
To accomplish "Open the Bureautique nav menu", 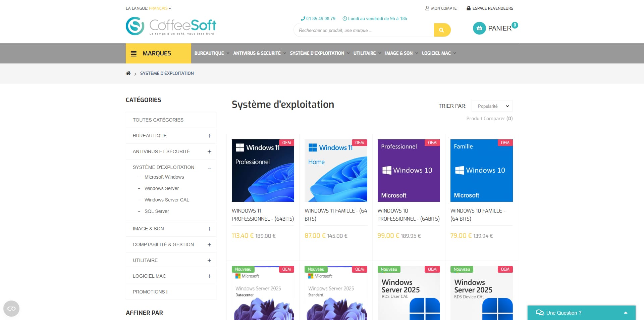I will (x=212, y=53).
